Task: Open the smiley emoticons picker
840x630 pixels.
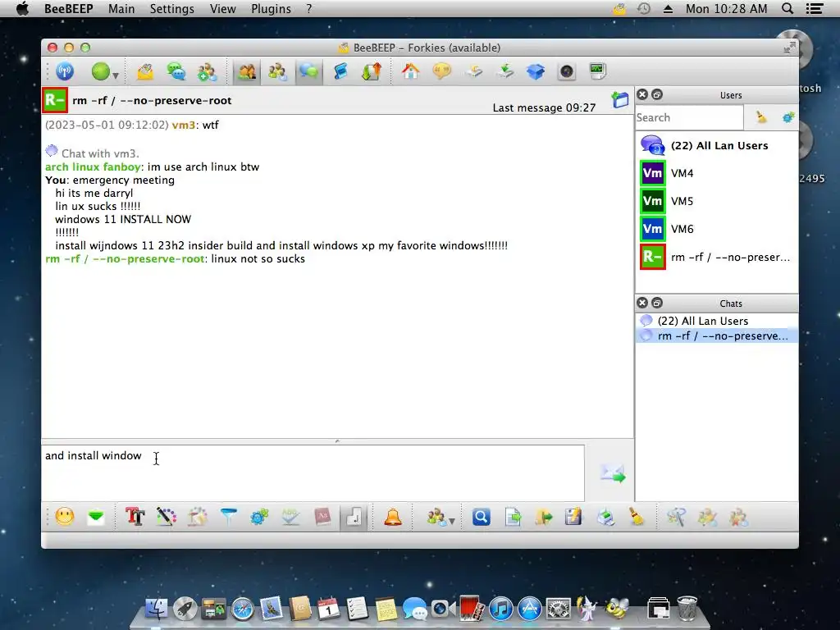Action: coord(64,517)
